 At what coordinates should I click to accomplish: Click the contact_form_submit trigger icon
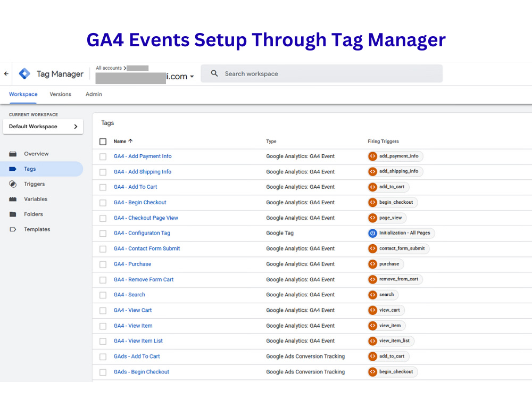tap(372, 248)
